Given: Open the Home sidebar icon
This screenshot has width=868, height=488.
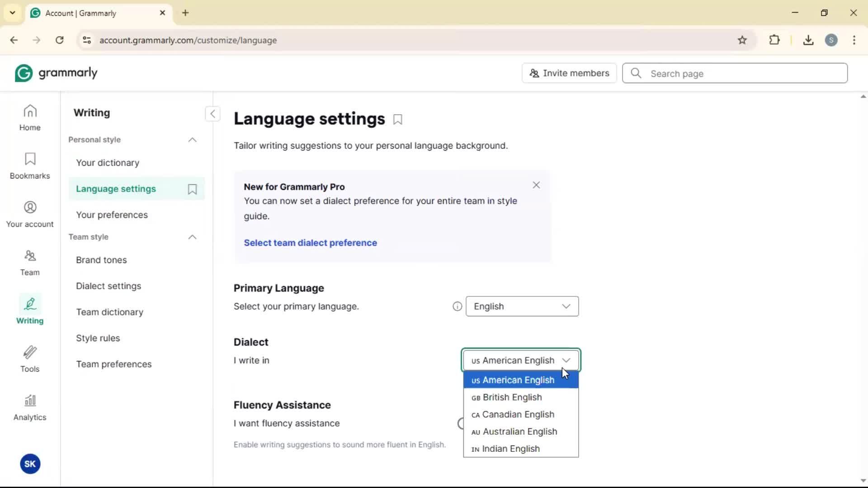Looking at the screenshot, I should (30, 117).
